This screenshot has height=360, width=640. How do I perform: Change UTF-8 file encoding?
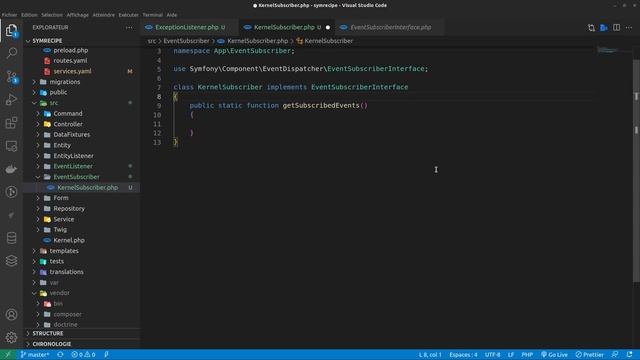tap(492, 355)
